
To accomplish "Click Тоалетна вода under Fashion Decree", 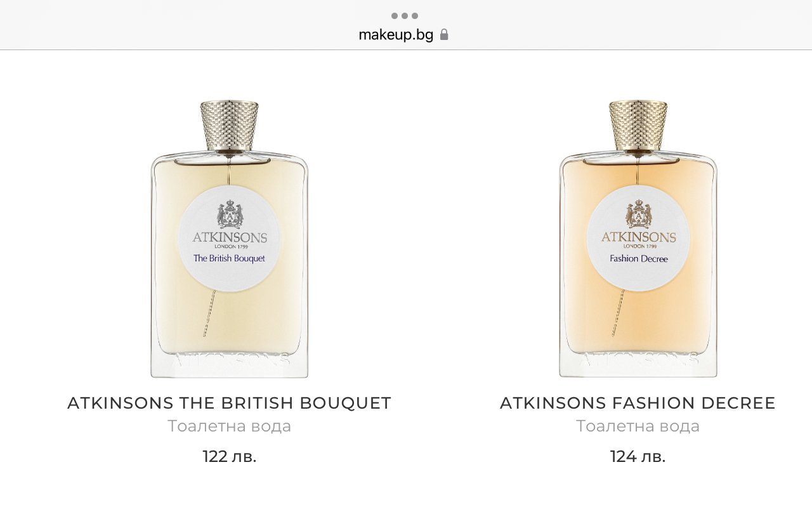I will 638,426.
